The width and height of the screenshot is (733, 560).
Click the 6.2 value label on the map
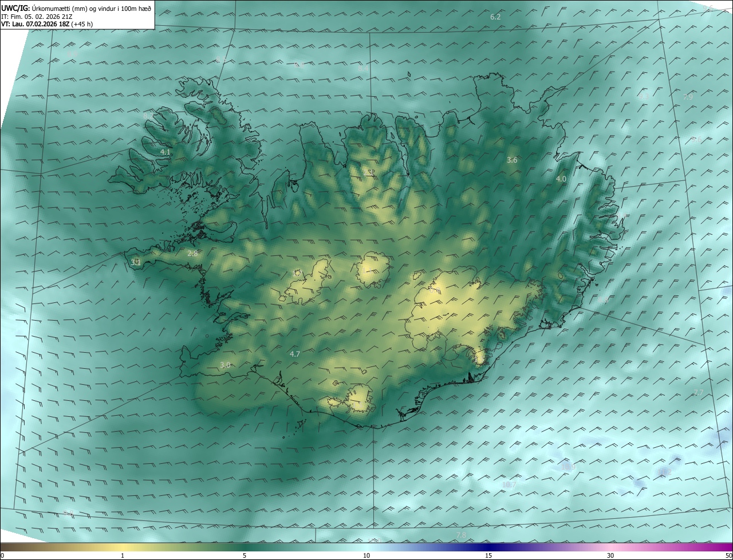[495, 17]
